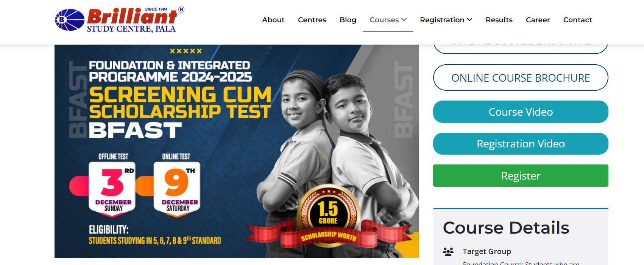Open the Online Course Brochure
644x265 pixels.
[x=521, y=77]
